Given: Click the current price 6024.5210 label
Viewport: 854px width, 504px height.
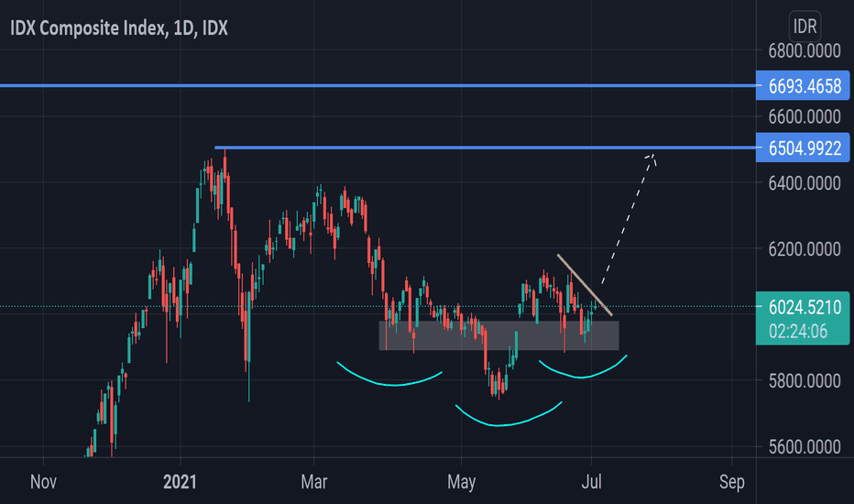Looking at the screenshot, I should [805, 307].
